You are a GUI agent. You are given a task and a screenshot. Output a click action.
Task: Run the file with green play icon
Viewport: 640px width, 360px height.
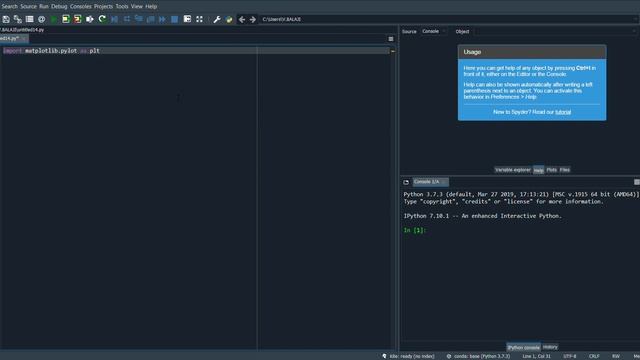(53, 19)
